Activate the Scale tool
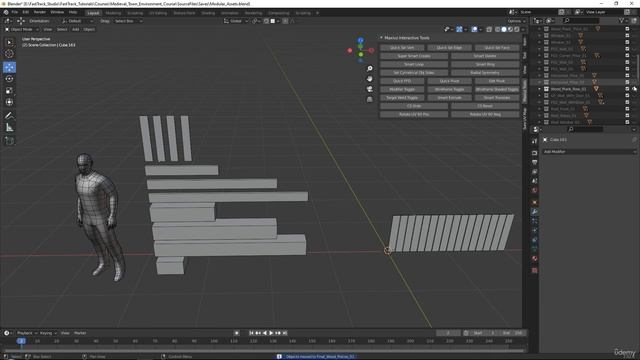 [x=9, y=91]
